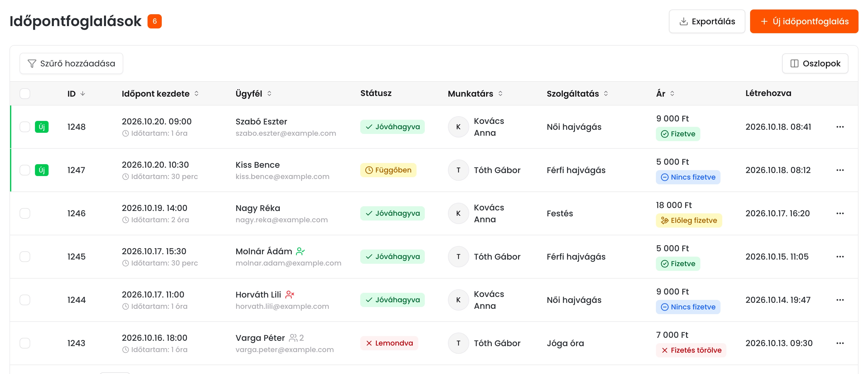The width and height of the screenshot is (868, 374).
Task: Open row actions menu for booking 1244
Action: [x=840, y=300]
